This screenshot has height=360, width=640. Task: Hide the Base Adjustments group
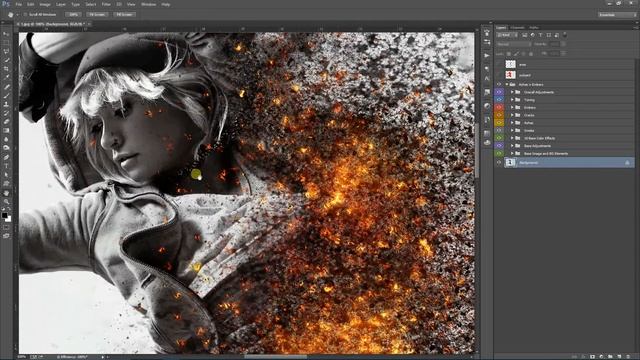tap(499, 146)
